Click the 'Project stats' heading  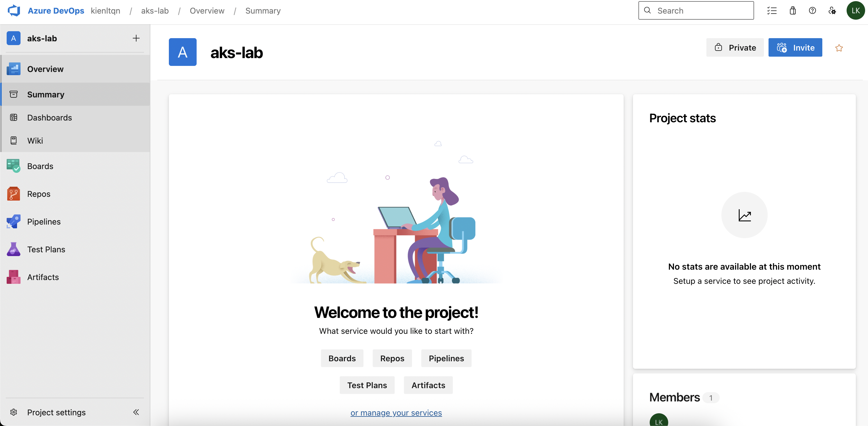pos(682,118)
